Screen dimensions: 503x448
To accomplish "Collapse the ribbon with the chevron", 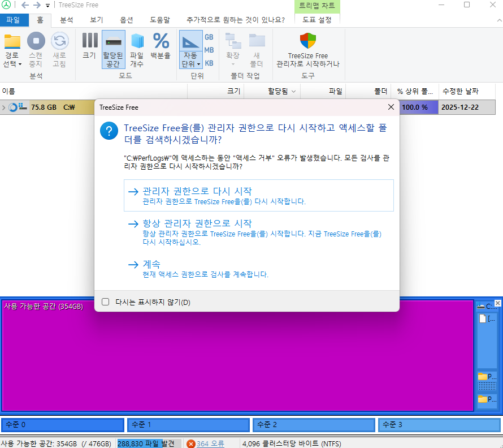I will coord(499,20).
